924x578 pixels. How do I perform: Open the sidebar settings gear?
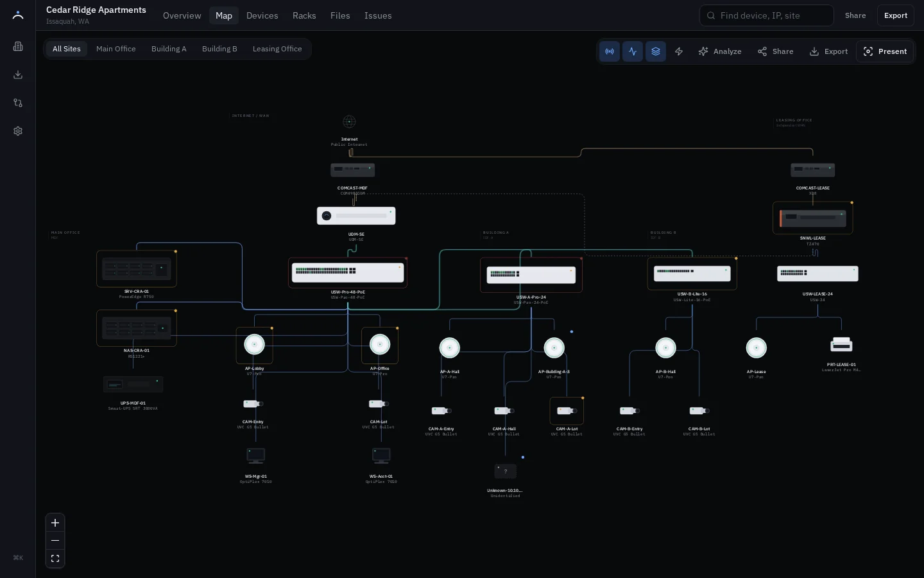18,131
